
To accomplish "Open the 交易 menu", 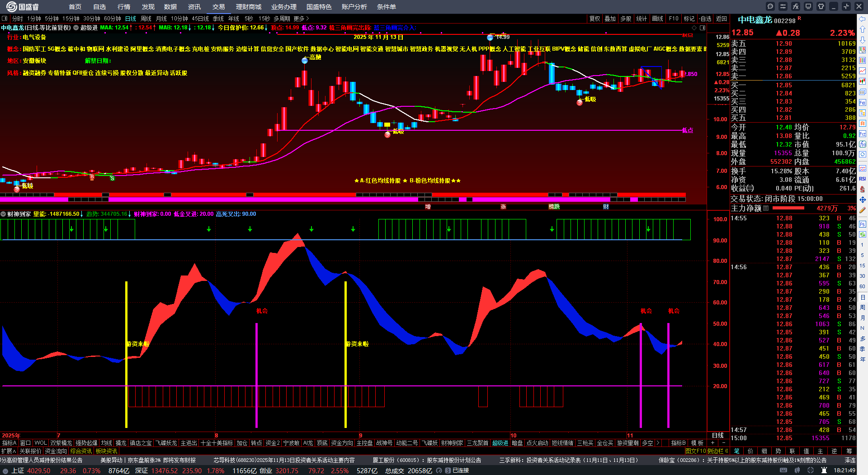I will [218, 7].
